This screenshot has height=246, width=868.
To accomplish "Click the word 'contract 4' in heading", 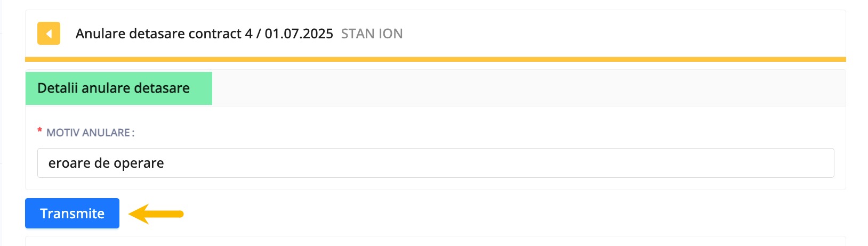I will [x=221, y=34].
